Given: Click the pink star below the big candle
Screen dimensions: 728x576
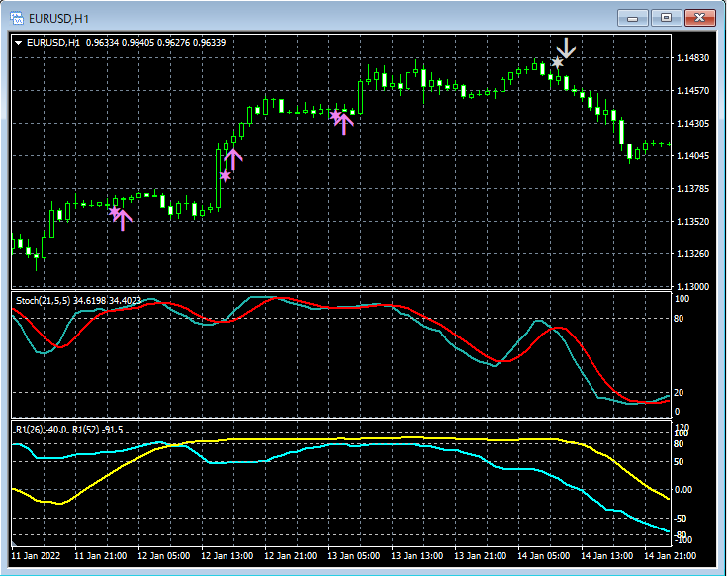Looking at the screenshot, I should click(x=226, y=176).
